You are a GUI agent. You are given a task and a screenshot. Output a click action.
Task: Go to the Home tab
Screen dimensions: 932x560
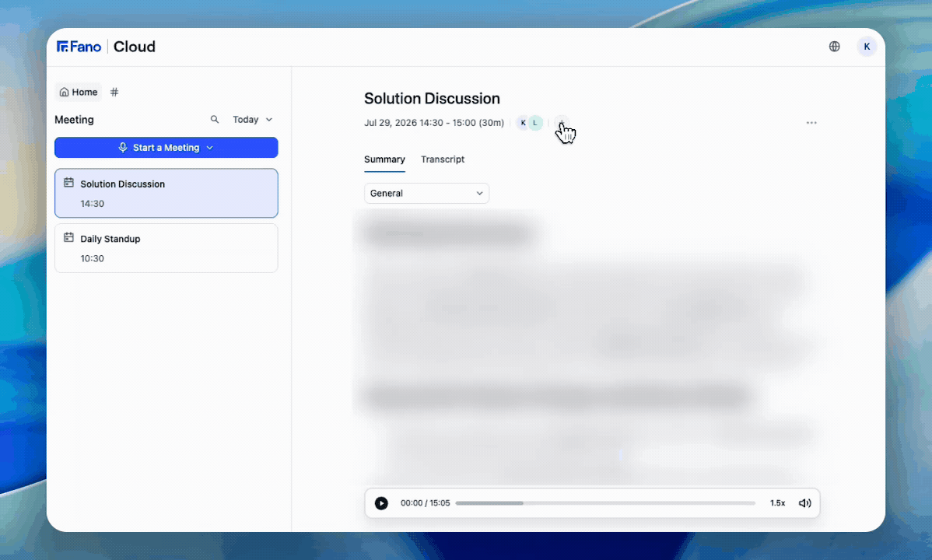pos(79,92)
